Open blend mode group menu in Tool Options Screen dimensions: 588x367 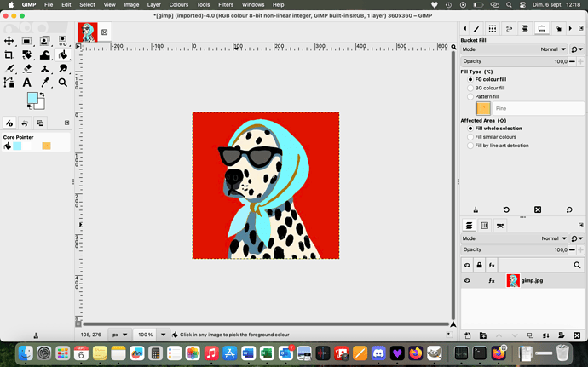point(577,49)
